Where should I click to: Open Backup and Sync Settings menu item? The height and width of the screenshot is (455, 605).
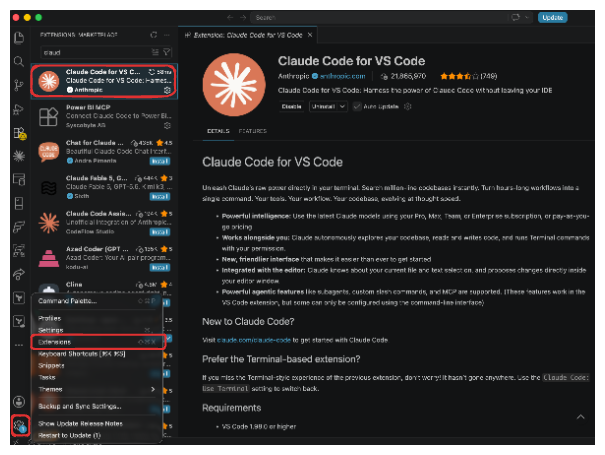(x=97, y=406)
